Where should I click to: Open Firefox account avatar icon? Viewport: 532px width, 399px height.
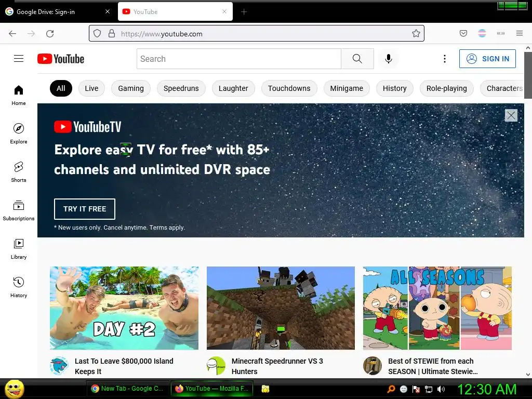point(482,33)
